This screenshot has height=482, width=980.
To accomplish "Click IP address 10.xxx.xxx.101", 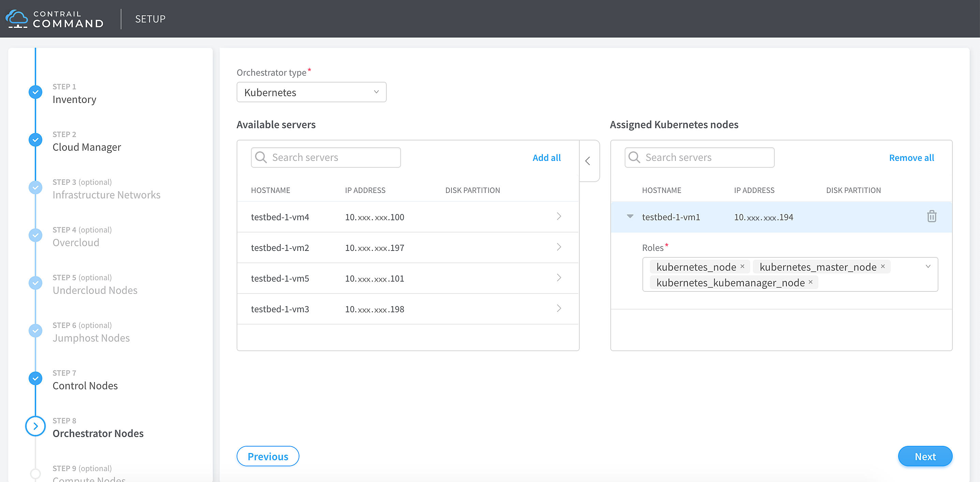I will pos(374,278).
